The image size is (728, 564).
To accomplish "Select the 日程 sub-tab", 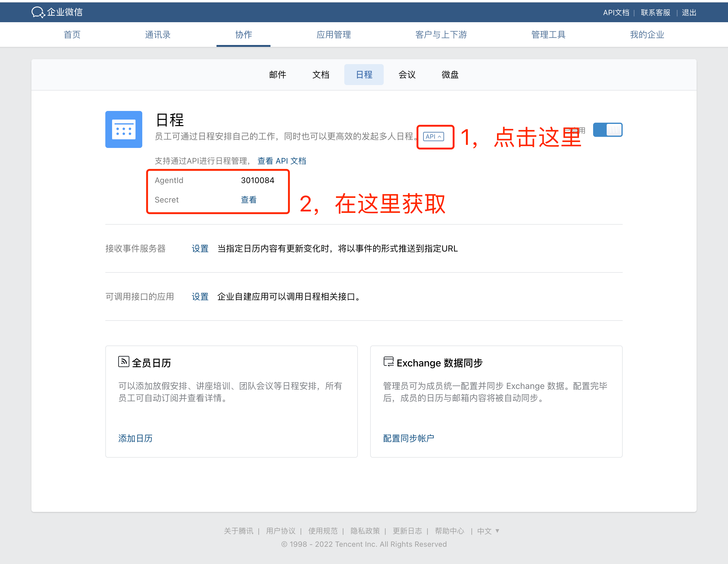I will pos(364,75).
